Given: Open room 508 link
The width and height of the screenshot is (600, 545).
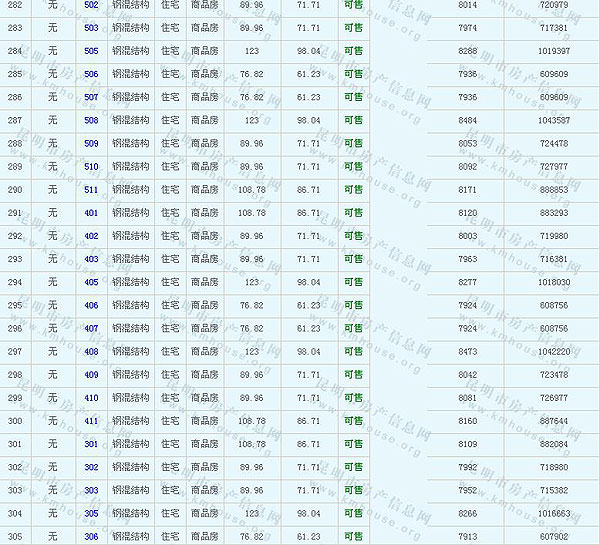Looking at the screenshot, I should pyautogui.click(x=91, y=120).
